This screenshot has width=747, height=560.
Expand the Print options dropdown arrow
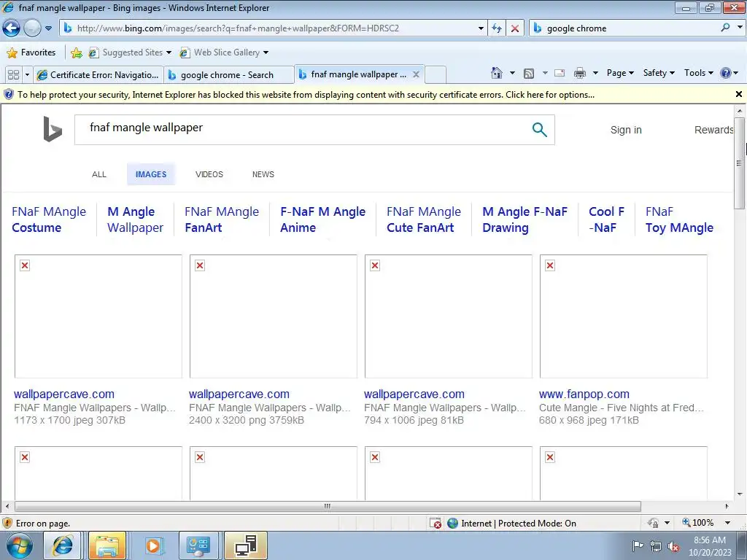tap(595, 73)
